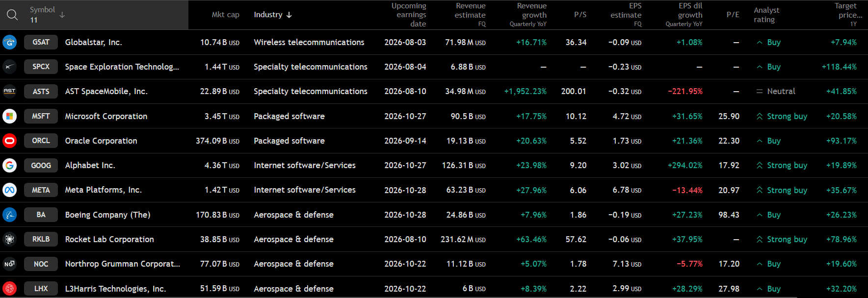This screenshot has height=298, width=868.
Task: Select Internet software/Services in Alphabet row
Action: click(x=305, y=165)
